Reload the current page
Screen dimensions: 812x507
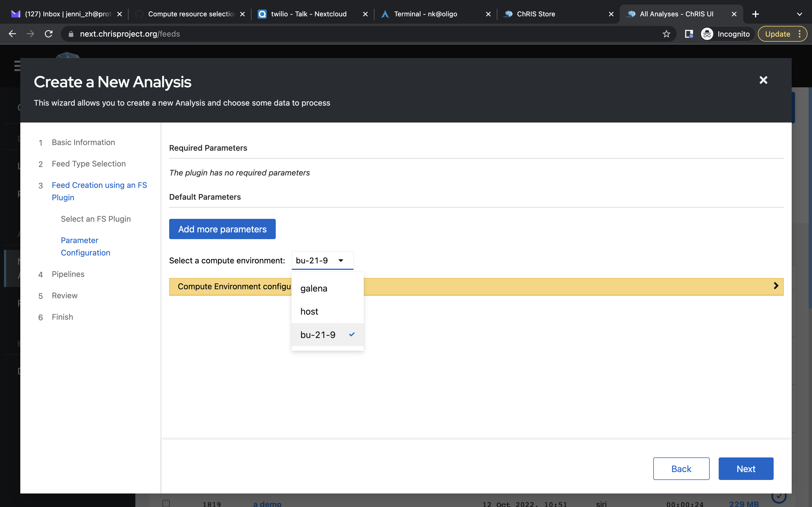(x=48, y=34)
